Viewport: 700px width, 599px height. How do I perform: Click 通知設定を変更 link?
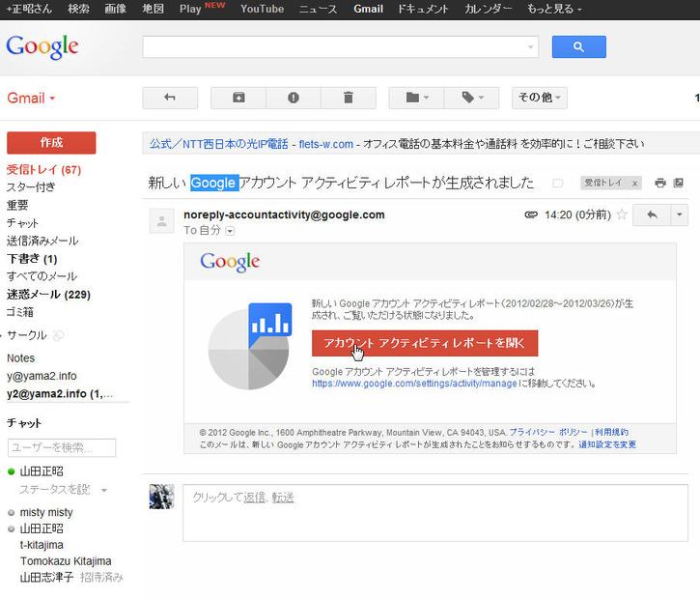pos(607,444)
